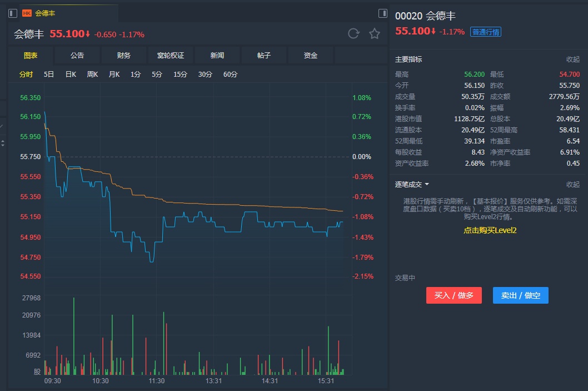Go to the 窝轮权证 tab
The image size is (588, 391).
171,56
